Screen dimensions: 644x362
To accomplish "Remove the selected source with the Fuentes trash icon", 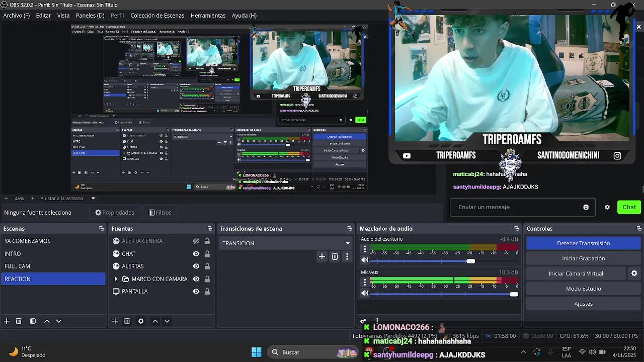I will (127, 321).
